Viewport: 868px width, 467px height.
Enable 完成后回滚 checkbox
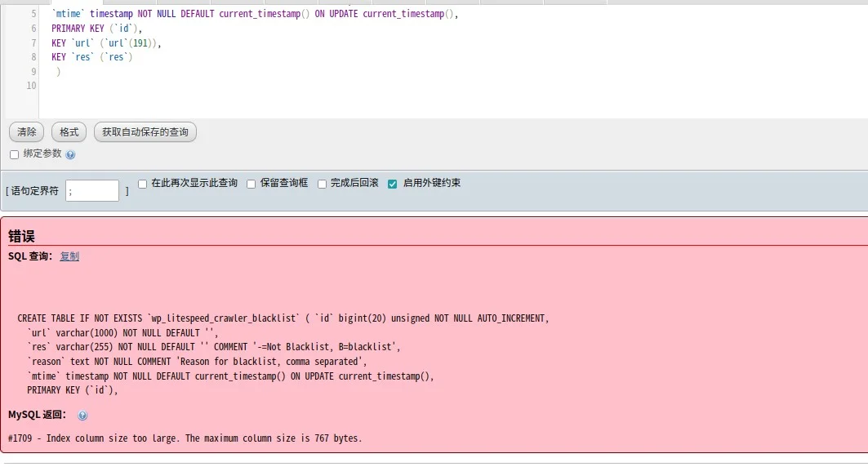[323, 184]
